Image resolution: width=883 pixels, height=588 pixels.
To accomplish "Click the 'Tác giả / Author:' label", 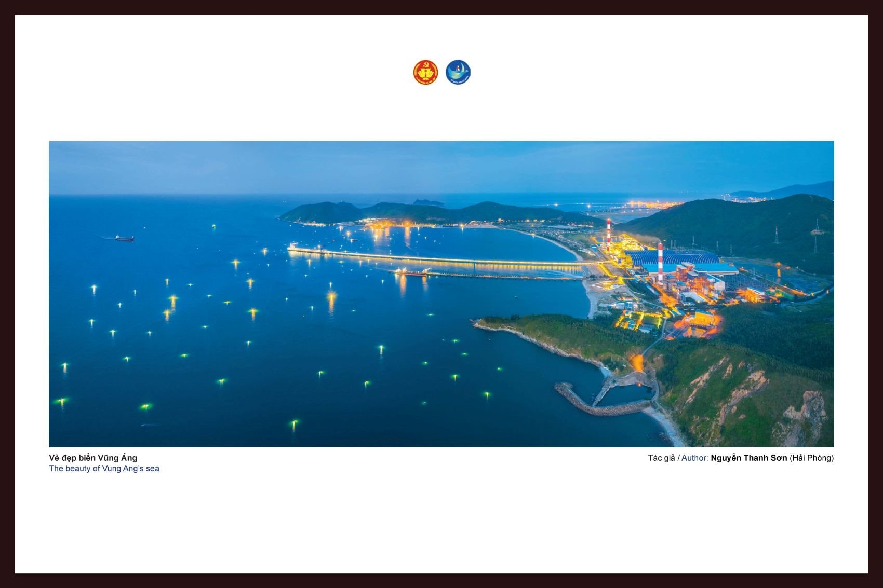I will (678, 458).
